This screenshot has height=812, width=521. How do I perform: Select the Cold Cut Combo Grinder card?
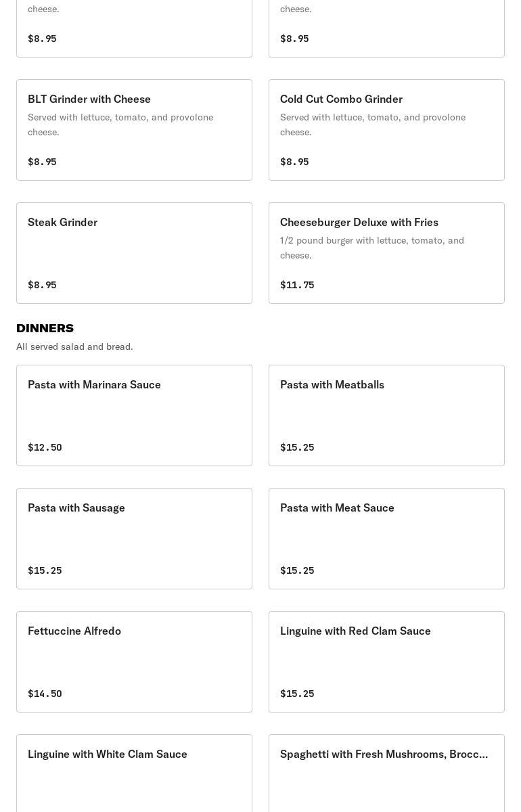point(386,130)
